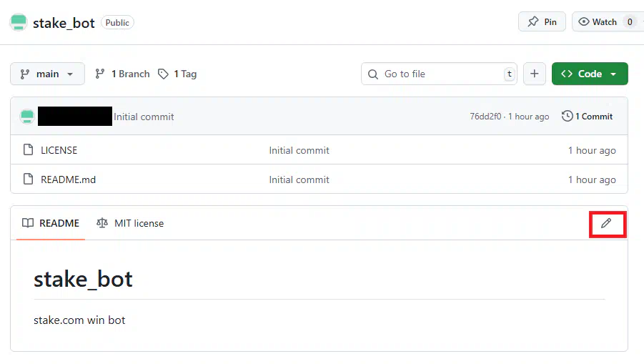644x364 pixels.
Task: Open the latest Initial commit message link
Action: (x=144, y=117)
